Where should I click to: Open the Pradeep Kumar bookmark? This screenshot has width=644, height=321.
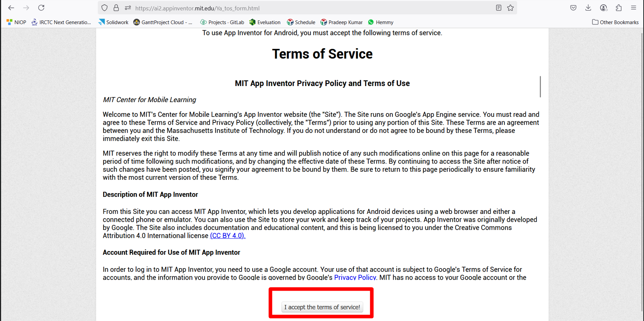click(341, 22)
